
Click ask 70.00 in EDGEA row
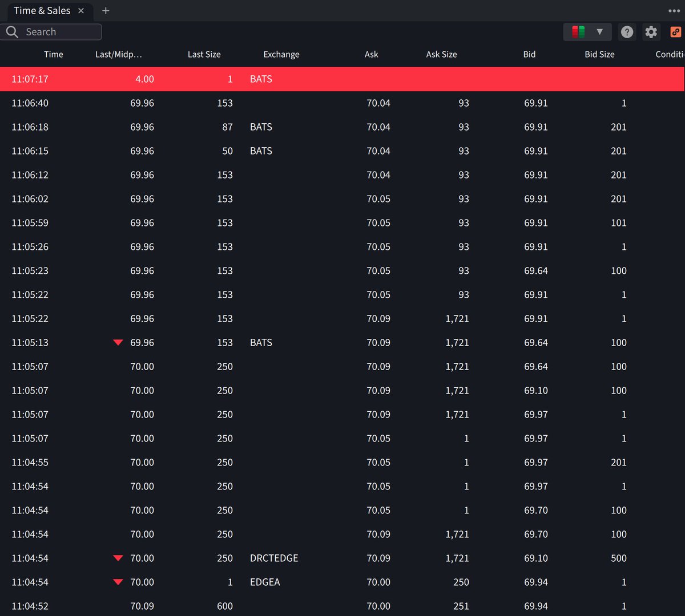pyautogui.click(x=378, y=582)
